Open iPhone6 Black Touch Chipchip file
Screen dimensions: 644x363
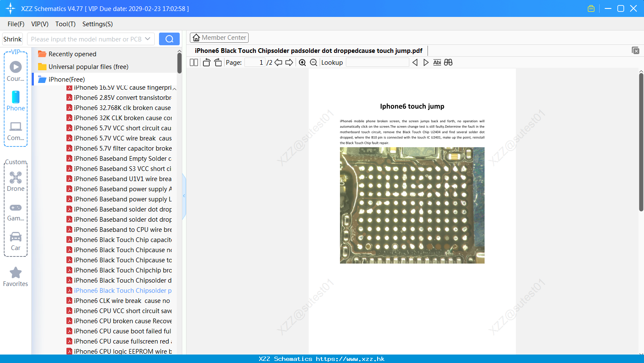[x=119, y=270]
